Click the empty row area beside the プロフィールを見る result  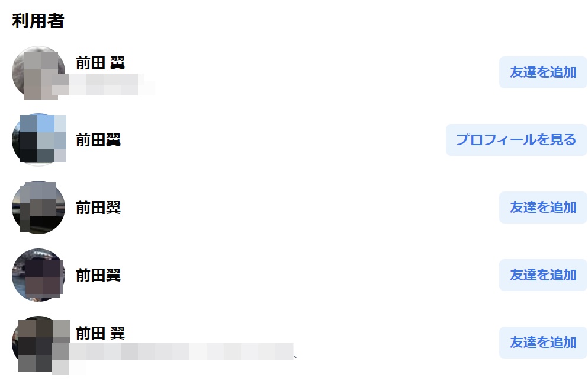tap(283, 140)
